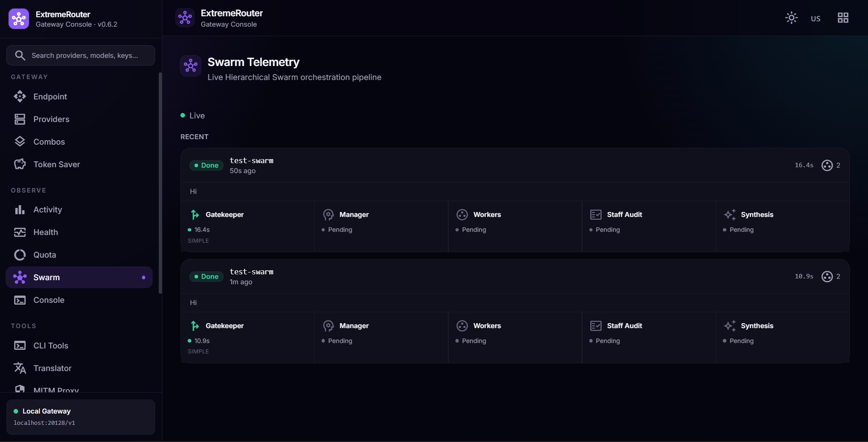Go to Providers in the sidebar
Viewport: 868px width, 442px height.
coord(79,119)
